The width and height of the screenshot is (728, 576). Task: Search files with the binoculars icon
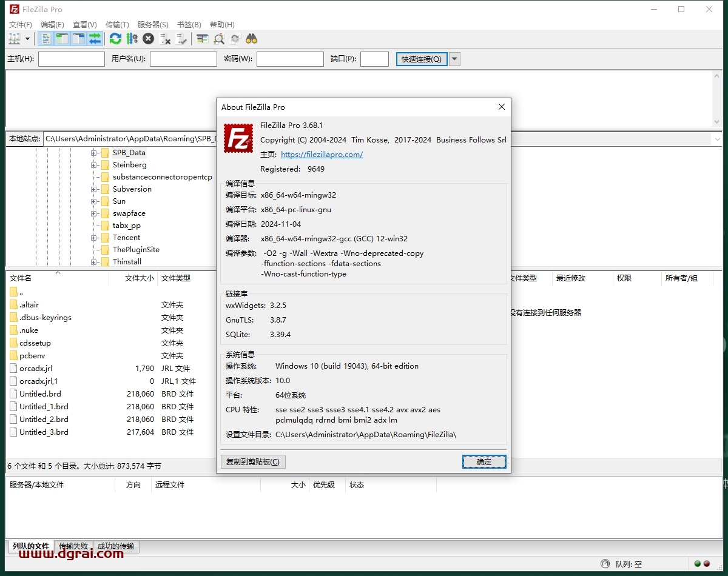252,39
